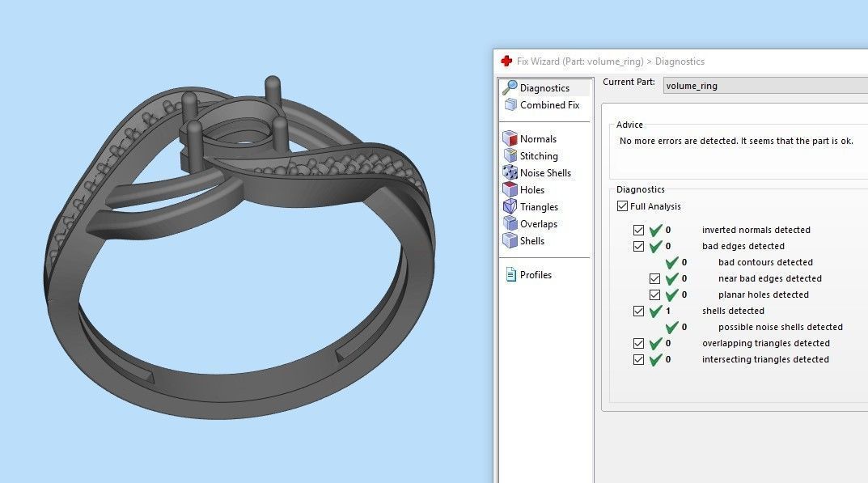868x483 pixels.
Task: Click the 'No more errors are detected' advice text
Action: pyautogui.click(x=736, y=141)
